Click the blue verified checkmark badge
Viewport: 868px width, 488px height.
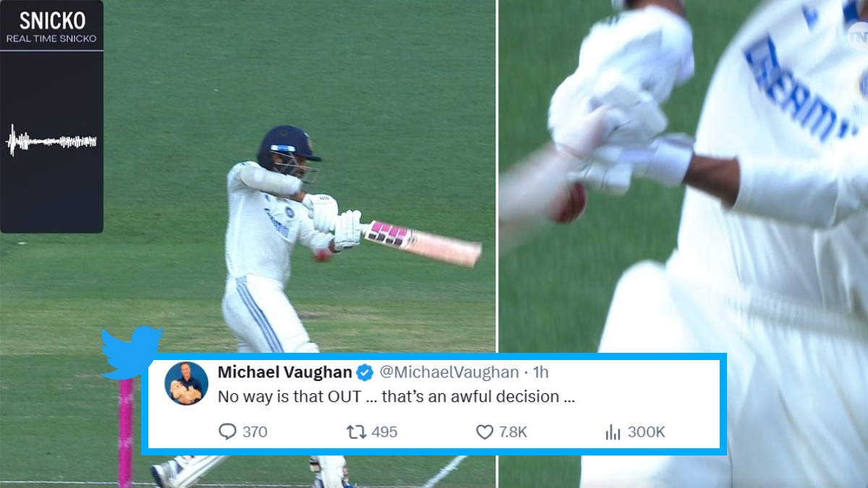click(365, 372)
